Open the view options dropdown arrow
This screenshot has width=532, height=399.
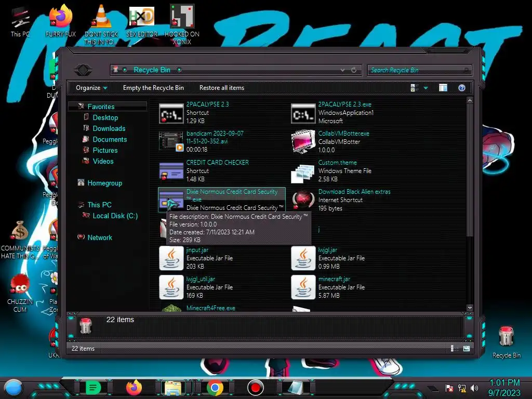425,88
